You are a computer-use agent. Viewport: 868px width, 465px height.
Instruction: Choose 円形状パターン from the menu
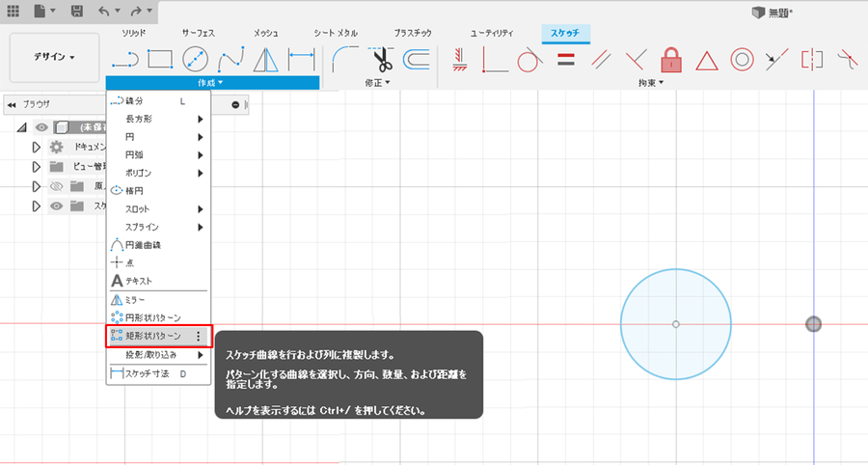coord(158,318)
